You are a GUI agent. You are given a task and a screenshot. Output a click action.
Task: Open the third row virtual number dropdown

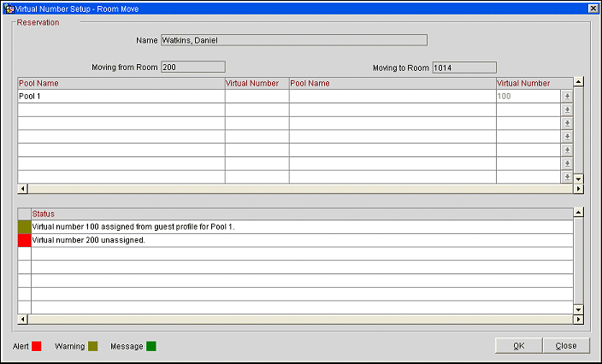[566, 124]
